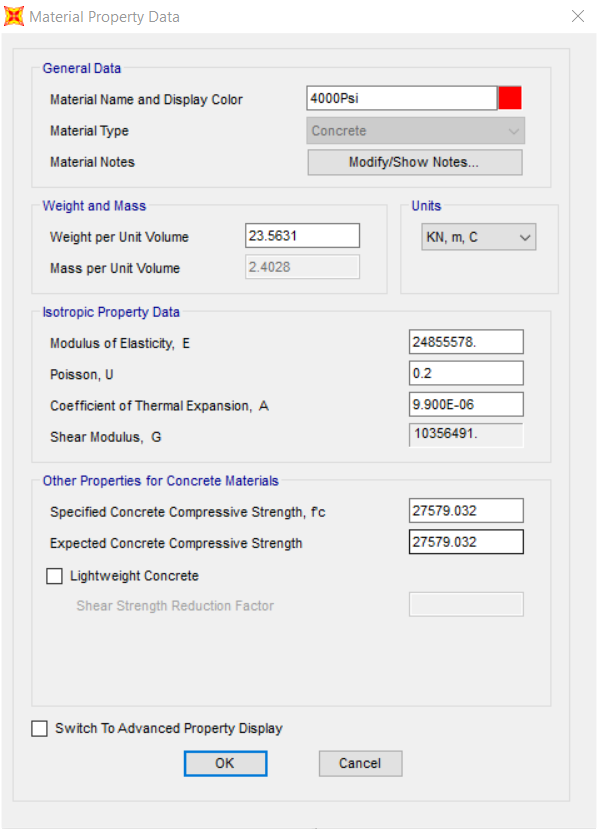Open the Units dropdown showing KN, m, C
This screenshot has height=830, width=598.
point(478,237)
